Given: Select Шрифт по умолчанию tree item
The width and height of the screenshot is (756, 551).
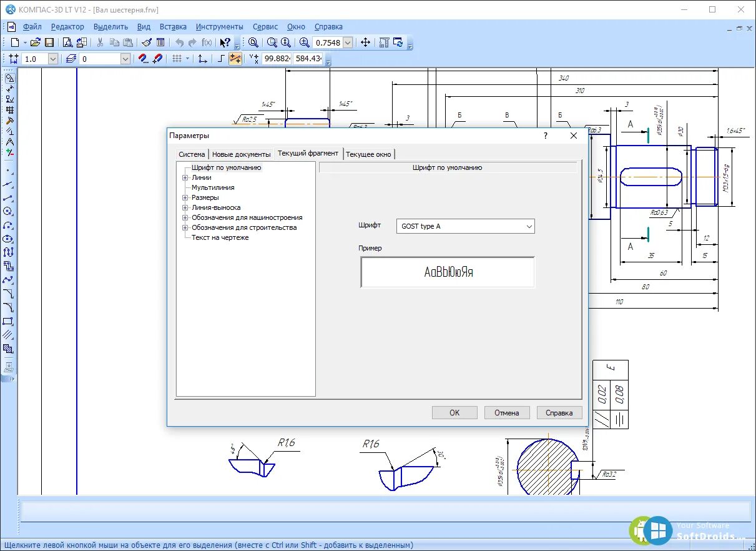Looking at the screenshot, I should (x=226, y=167).
